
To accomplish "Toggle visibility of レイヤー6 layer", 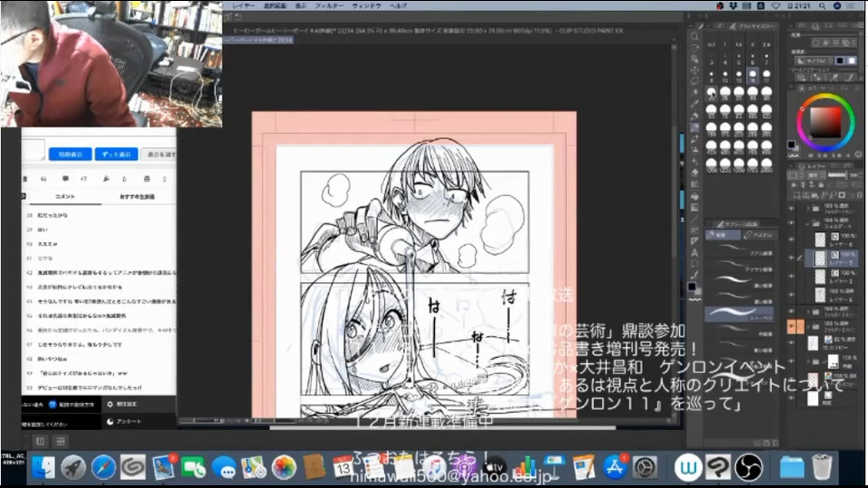I will coord(792,239).
